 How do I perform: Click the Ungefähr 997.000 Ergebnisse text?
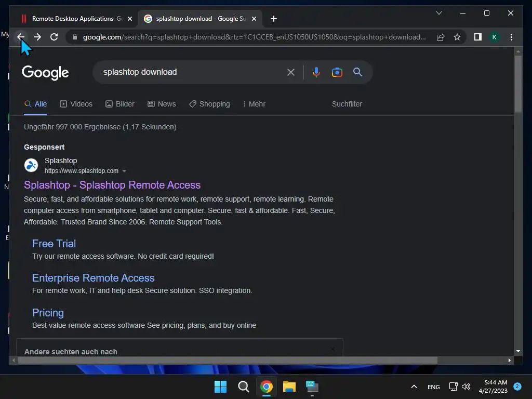(100, 127)
